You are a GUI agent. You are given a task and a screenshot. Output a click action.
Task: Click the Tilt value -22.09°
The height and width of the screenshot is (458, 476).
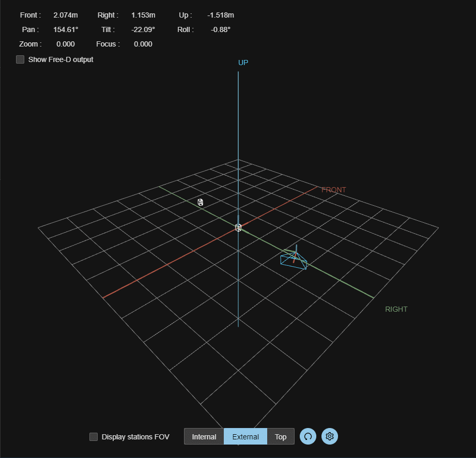143,29
